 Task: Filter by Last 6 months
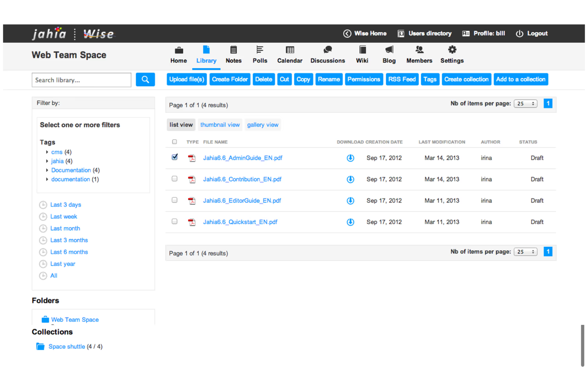point(69,252)
